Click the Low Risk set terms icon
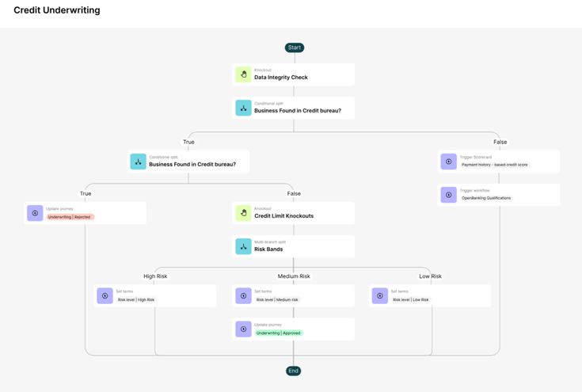The image size is (582, 392). 380,295
